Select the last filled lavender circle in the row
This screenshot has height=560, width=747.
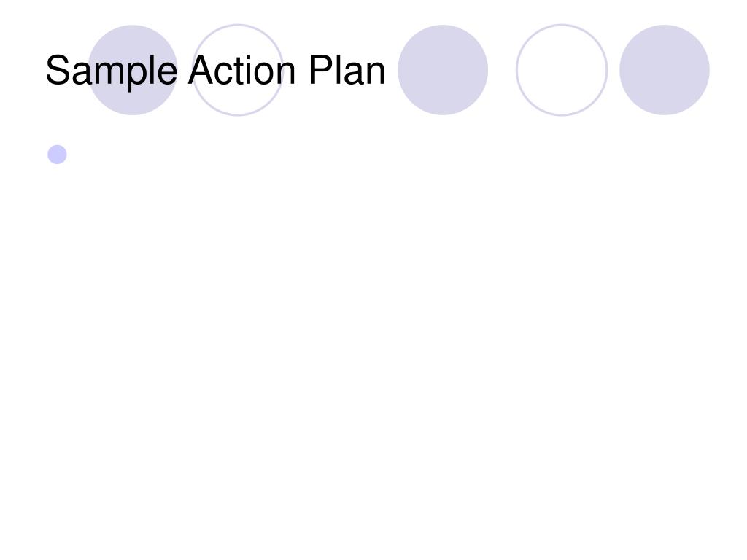click(665, 70)
